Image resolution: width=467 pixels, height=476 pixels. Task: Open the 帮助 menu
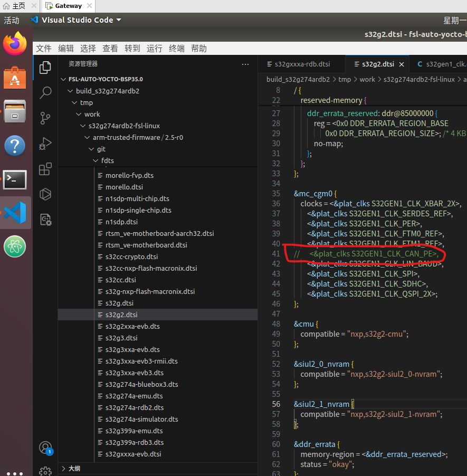[x=199, y=48]
